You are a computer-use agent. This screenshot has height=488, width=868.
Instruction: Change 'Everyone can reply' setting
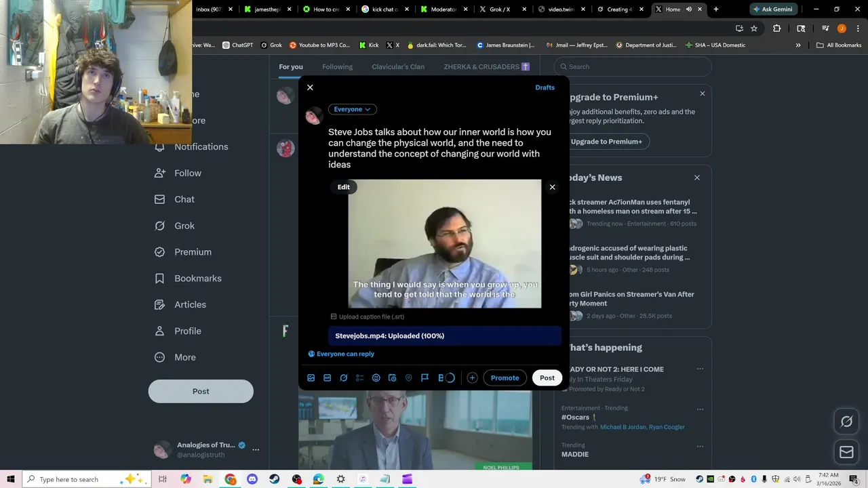341,354
